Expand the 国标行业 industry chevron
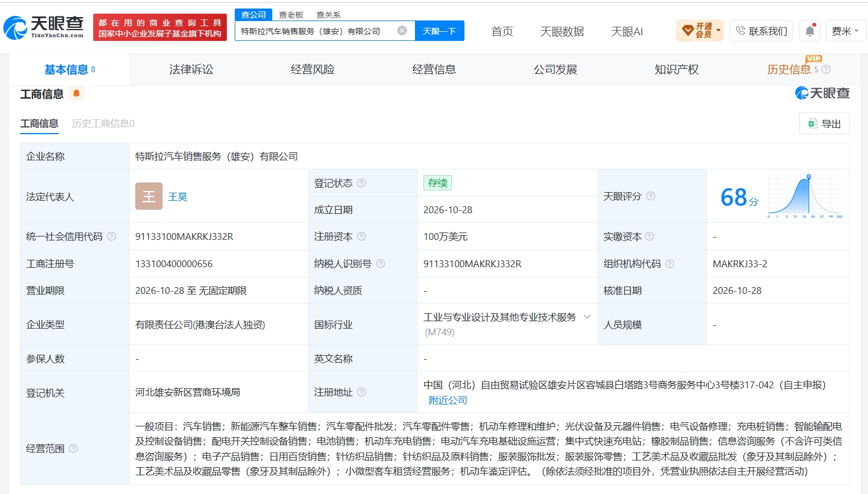868x494 pixels. tap(588, 317)
